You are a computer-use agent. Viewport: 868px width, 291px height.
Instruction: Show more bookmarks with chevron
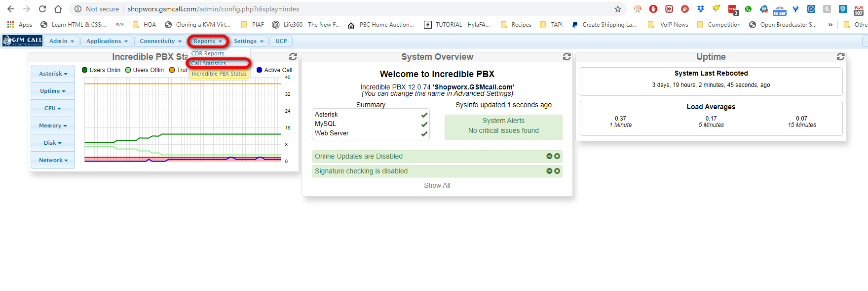(830, 25)
